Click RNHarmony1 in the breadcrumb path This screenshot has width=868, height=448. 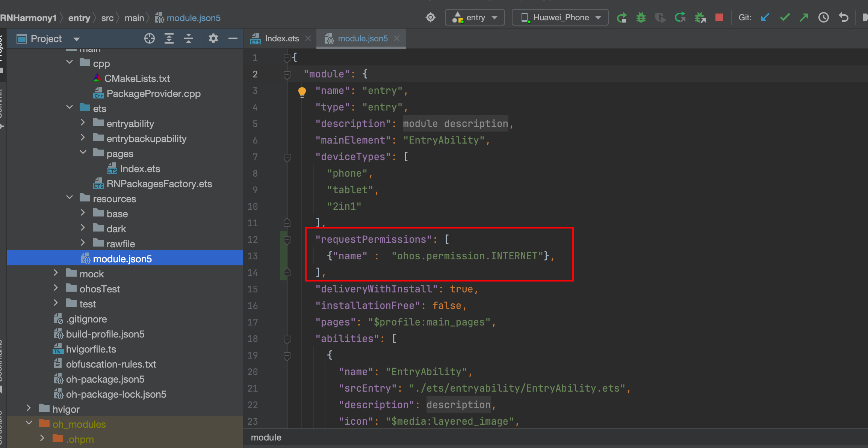(x=28, y=18)
